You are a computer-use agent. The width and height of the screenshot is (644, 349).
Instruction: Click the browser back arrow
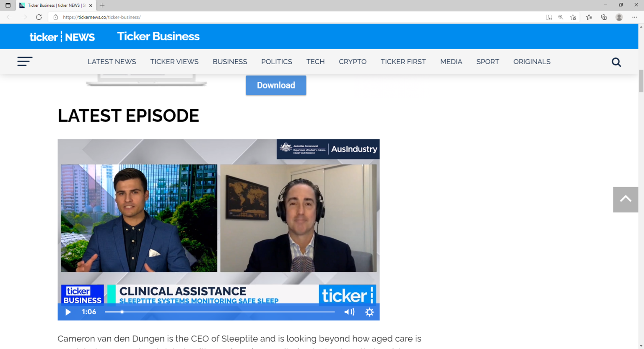(x=9, y=17)
